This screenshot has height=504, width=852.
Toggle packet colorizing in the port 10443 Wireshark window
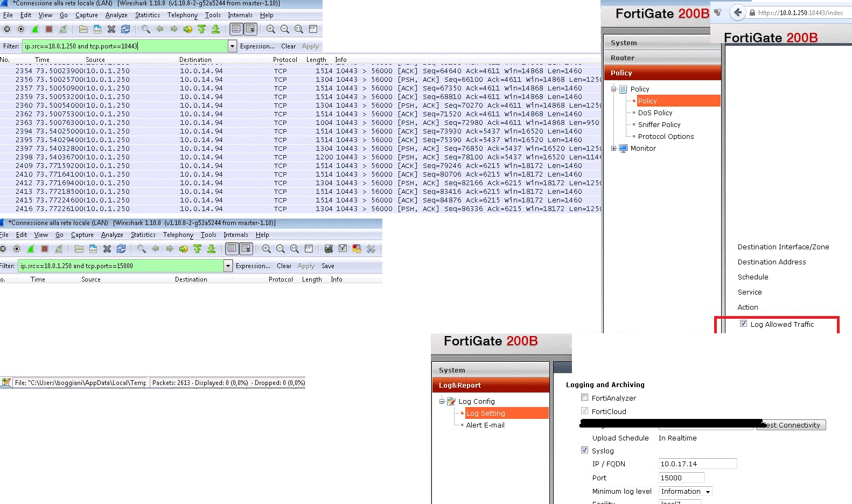[x=236, y=29]
